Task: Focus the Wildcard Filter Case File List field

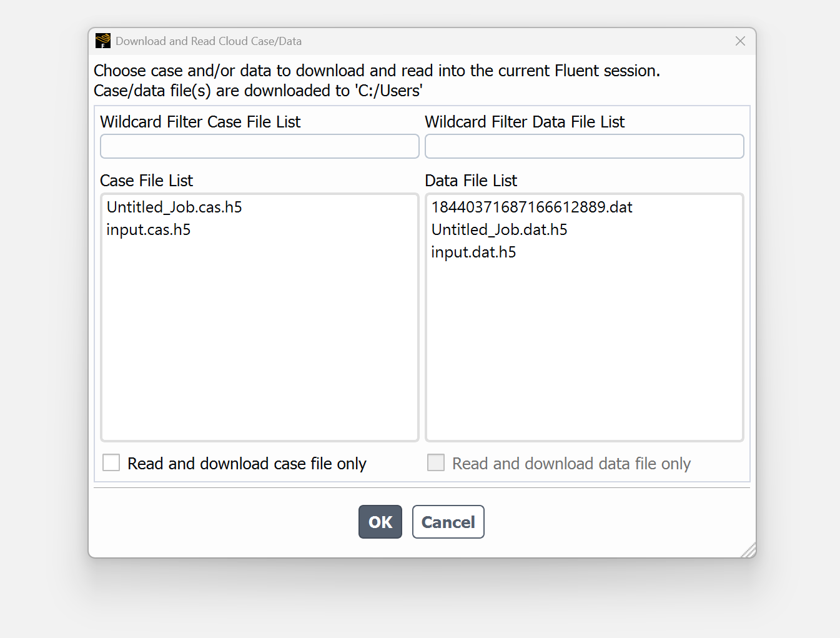Action: coord(260,146)
